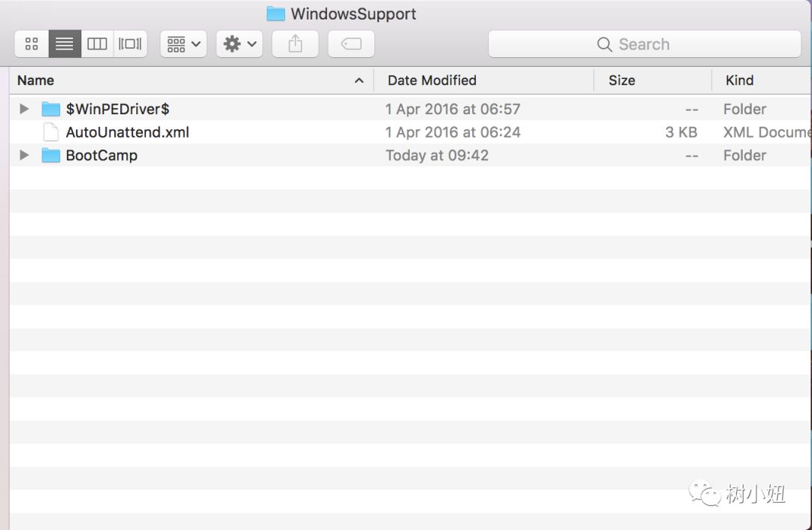The width and height of the screenshot is (812, 530).
Task: Click the WindowsSupport title folder icon
Action: [x=275, y=14]
